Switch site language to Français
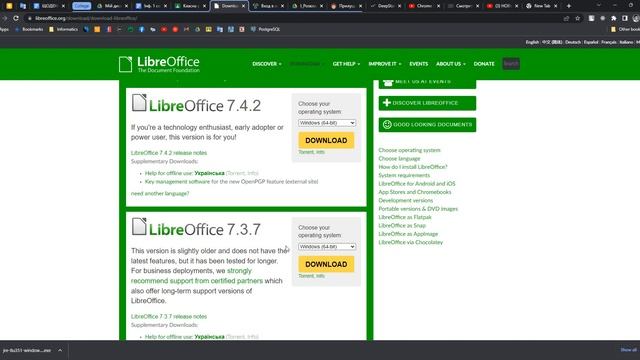This screenshot has height=360, width=640. (609, 42)
